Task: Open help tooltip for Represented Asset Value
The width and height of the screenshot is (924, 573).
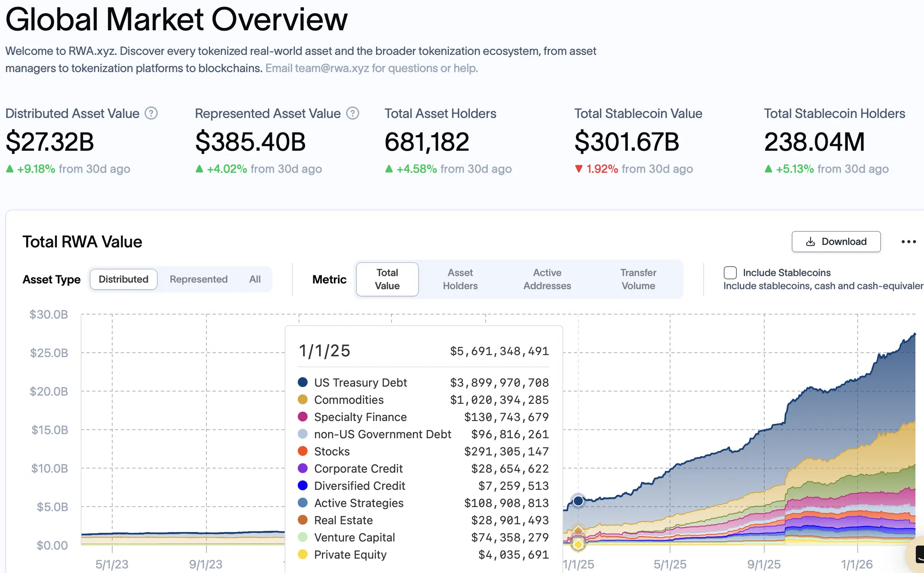Action: 353,113
